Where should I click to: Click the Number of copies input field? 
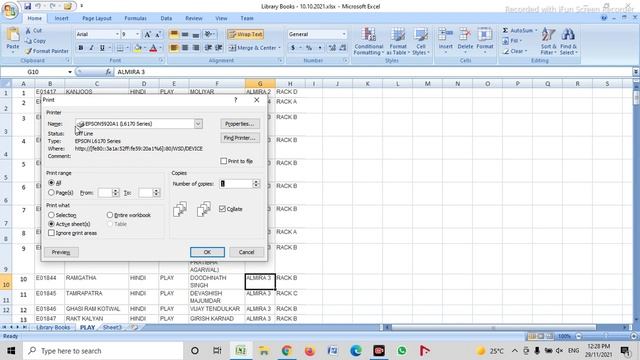click(x=236, y=184)
